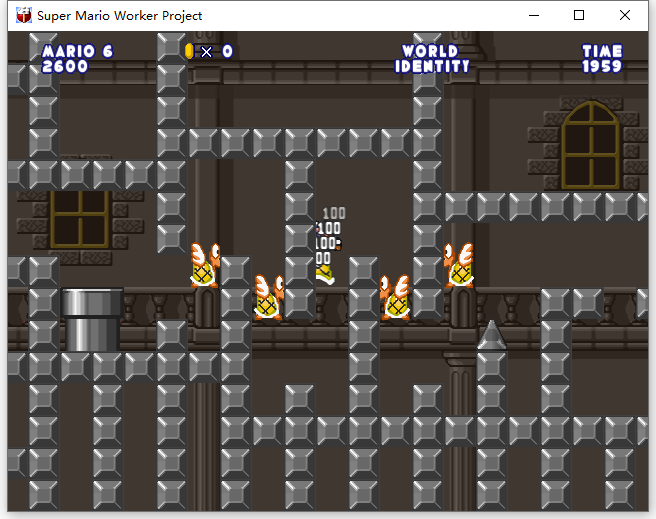This screenshot has height=519, width=656.
Task: Click the timer value 1959
Action: click(602, 66)
